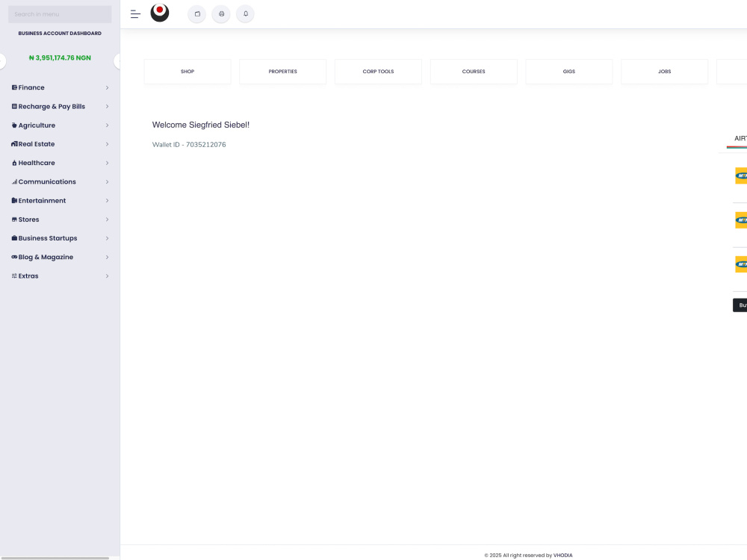
Task: Click Welcome Siegfried Siebel! text
Action: coord(200,125)
